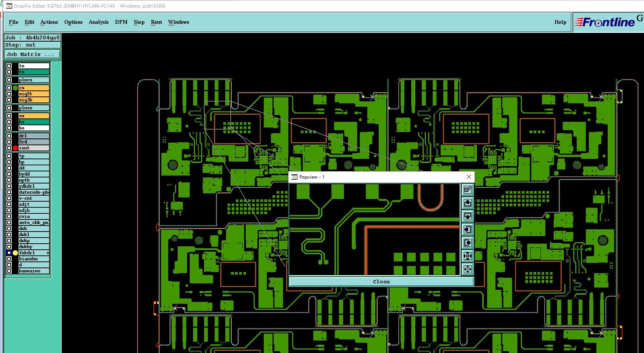Select the 'bp' layer name
The height and width of the screenshot is (353, 644).
(x=34, y=162)
